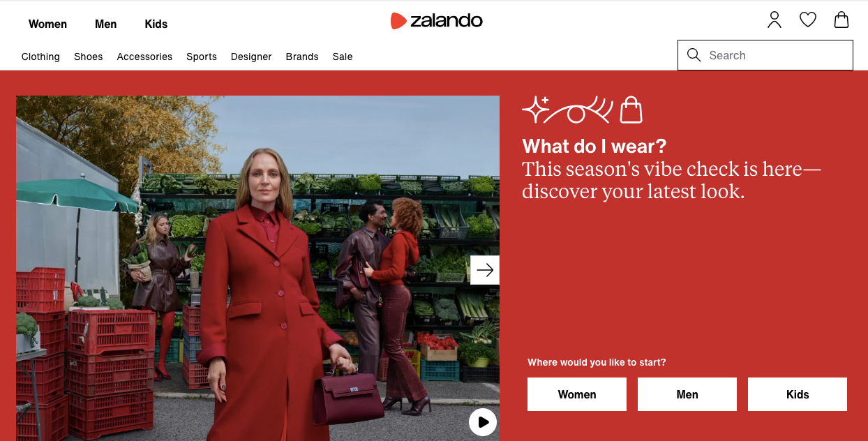Open the user account icon
Screen dimensions: 868x441
coord(775,20)
